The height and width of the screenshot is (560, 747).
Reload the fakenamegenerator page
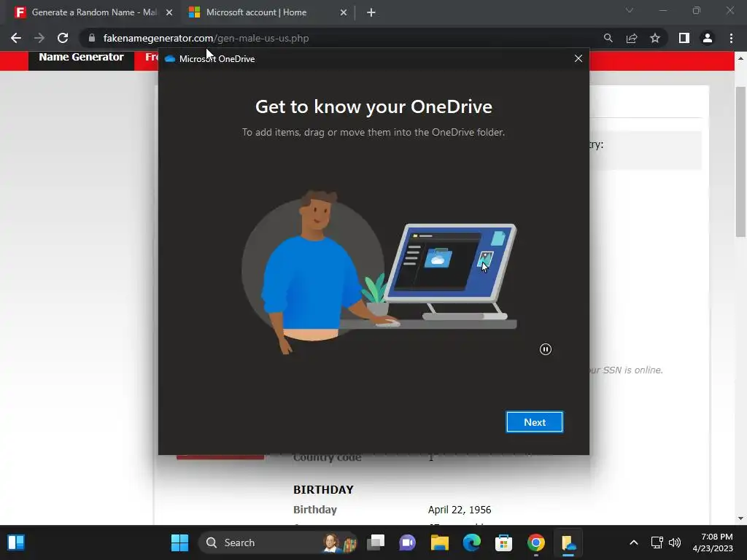point(63,38)
